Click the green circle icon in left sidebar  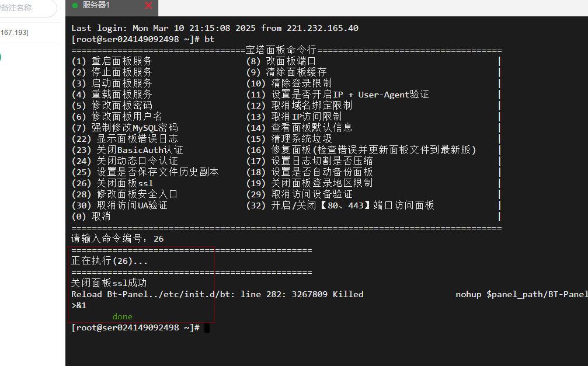point(0,57)
